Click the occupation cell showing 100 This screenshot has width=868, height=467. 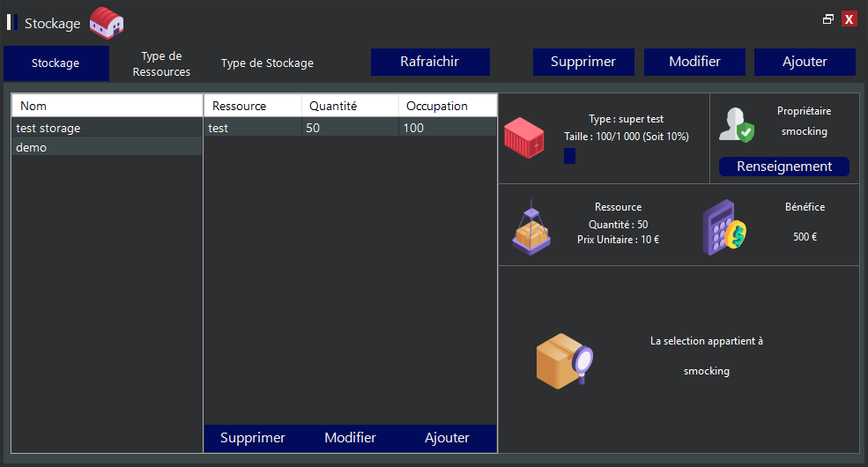pos(448,128)
